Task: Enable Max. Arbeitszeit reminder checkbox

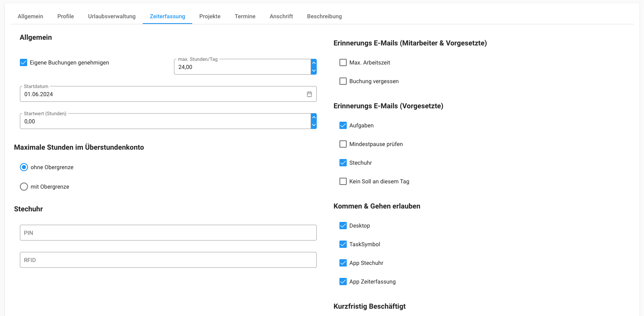Action: (343, 62)
